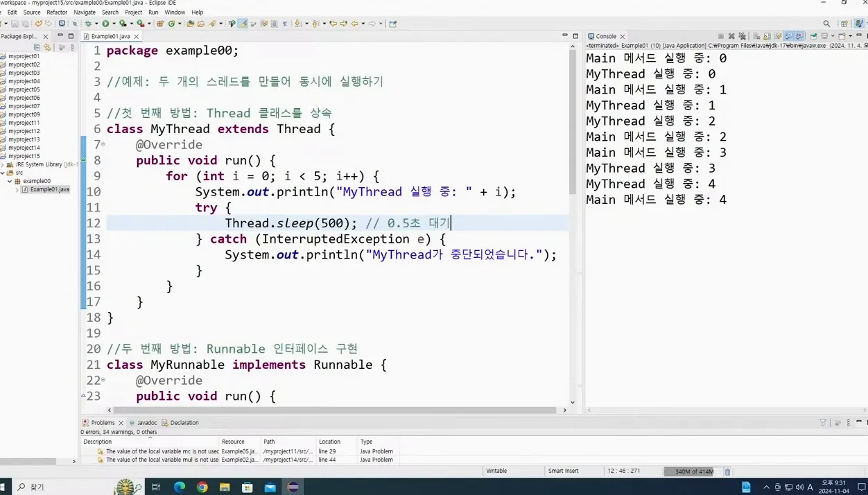The height and width of the screenshot is (495, 868).
Task: Click Remove Launch X icon in Console
Action: (x=731, y=36)
